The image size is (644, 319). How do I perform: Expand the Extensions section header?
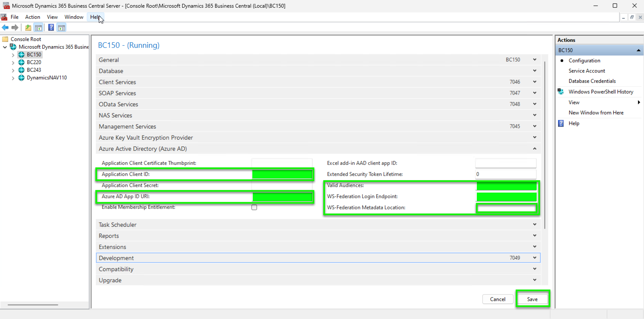pyautogui.click(x=318, y=247)
